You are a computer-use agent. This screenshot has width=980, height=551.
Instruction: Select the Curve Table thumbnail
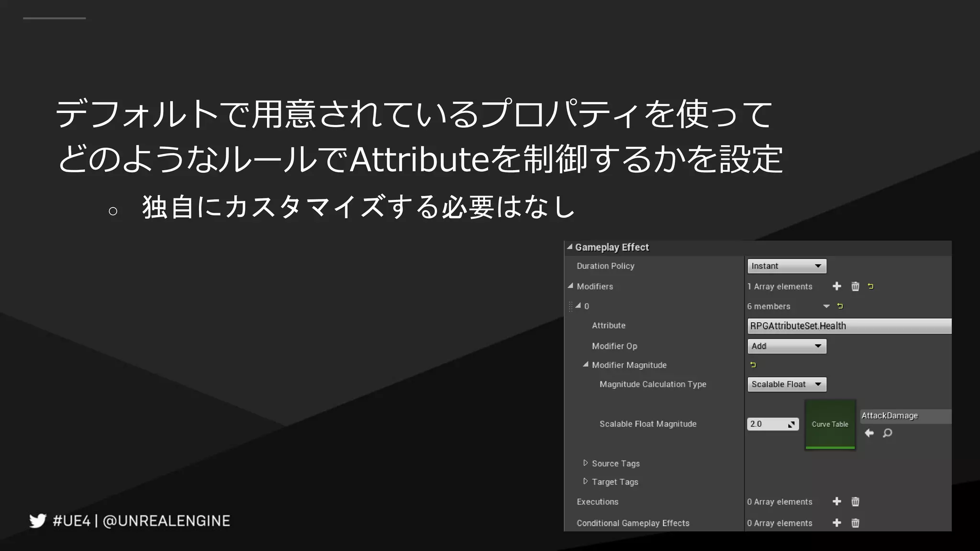click(830, 424)
